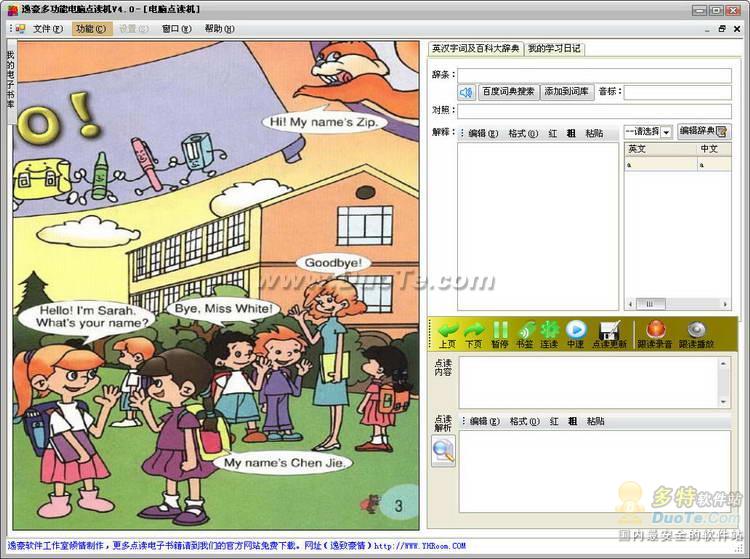750x559 pixels.
Task: Pause reading with the 暂停 button
Action: tap(499, 334)
